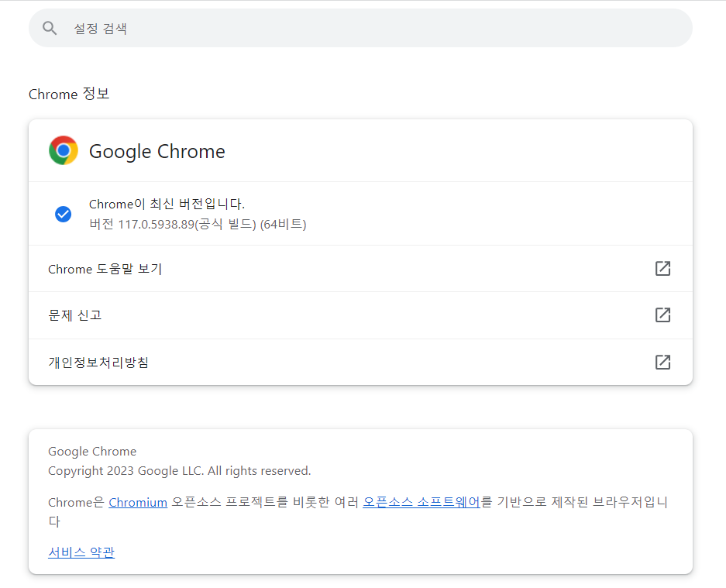This screenshot has height=588, width=726.
Task: Click the 문제 신고 external link icon
Action: coord(662,315)
